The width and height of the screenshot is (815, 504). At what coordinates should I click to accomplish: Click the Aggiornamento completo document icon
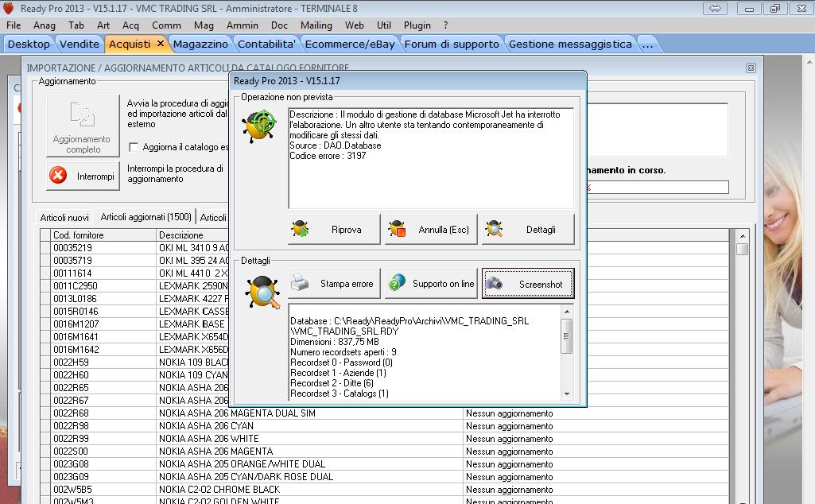(83, 114)
